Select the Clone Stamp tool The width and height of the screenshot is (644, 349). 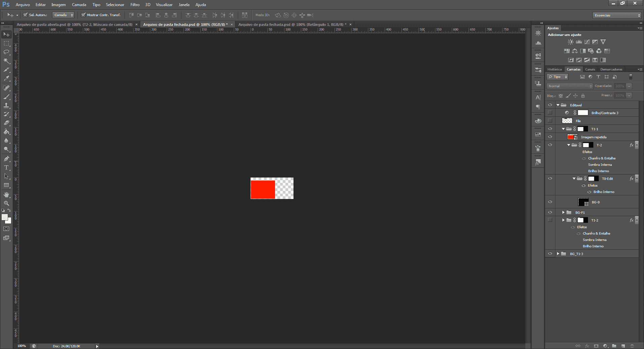pos(6,105)
